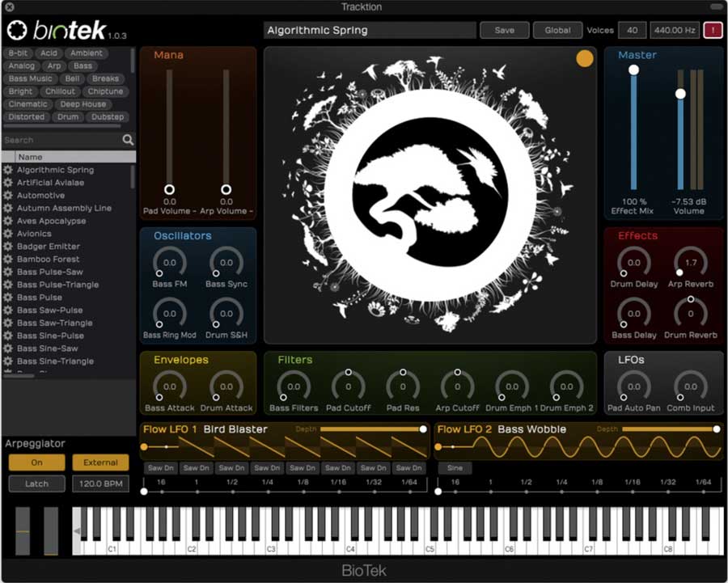Toggle the Cinematic category tag
The height and width of the screenshot is (583, 728).
(x=28, y=104)
